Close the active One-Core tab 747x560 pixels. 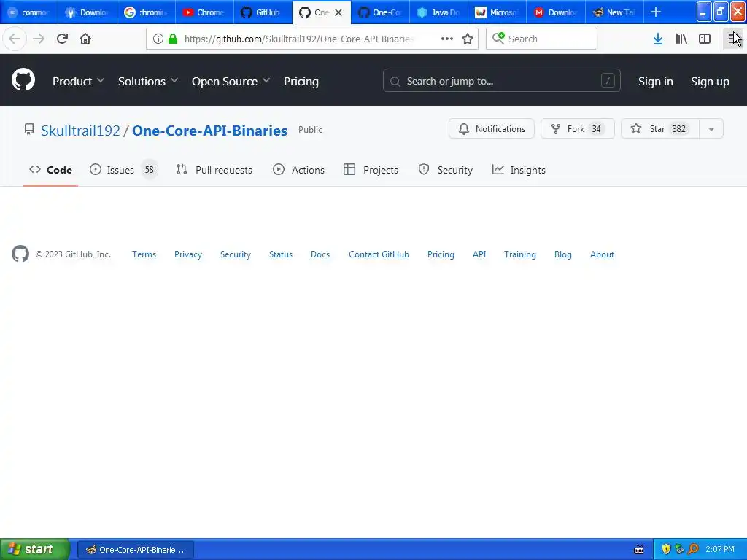[x=338, y=12]
